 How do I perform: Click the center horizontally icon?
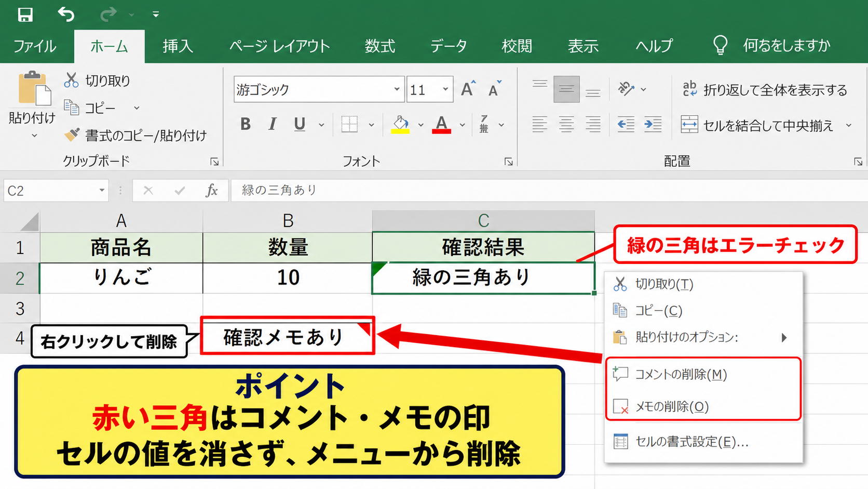click(x=566, y=125)
